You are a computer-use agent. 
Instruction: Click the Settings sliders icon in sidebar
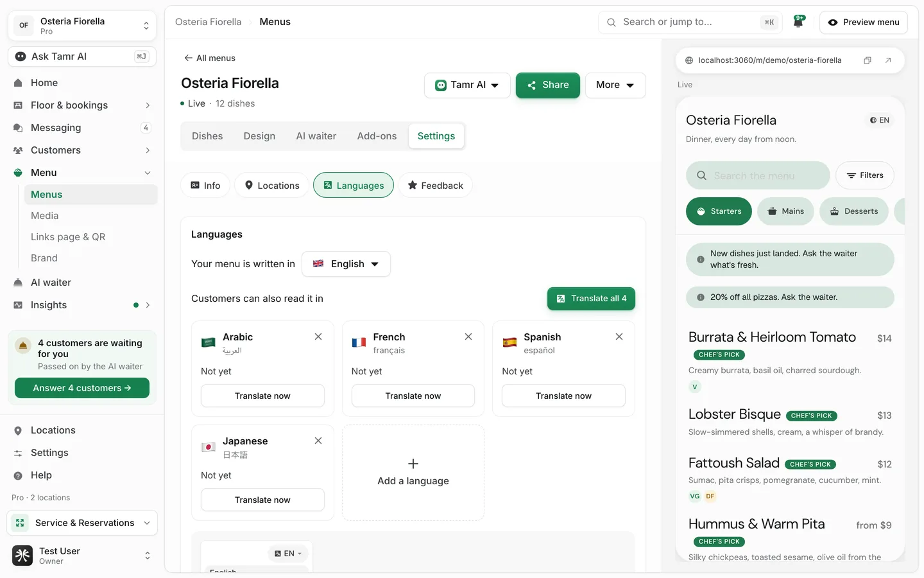18,453
